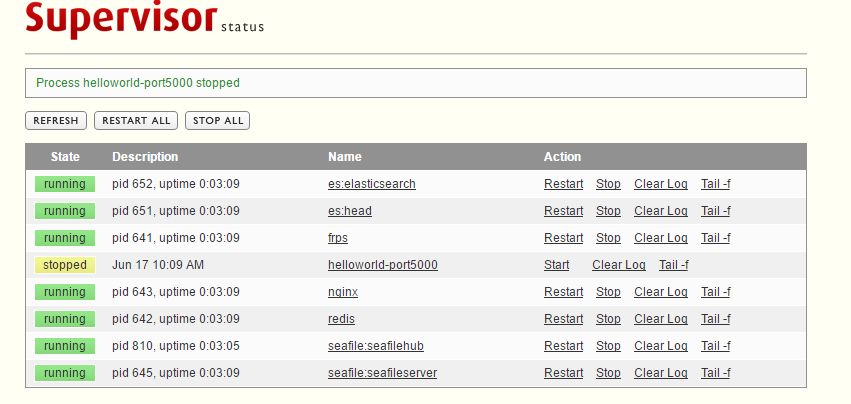This screenshot has width=851, height=404.
Task: Click the Supervisor logo heading
Action: click(121, 20)
